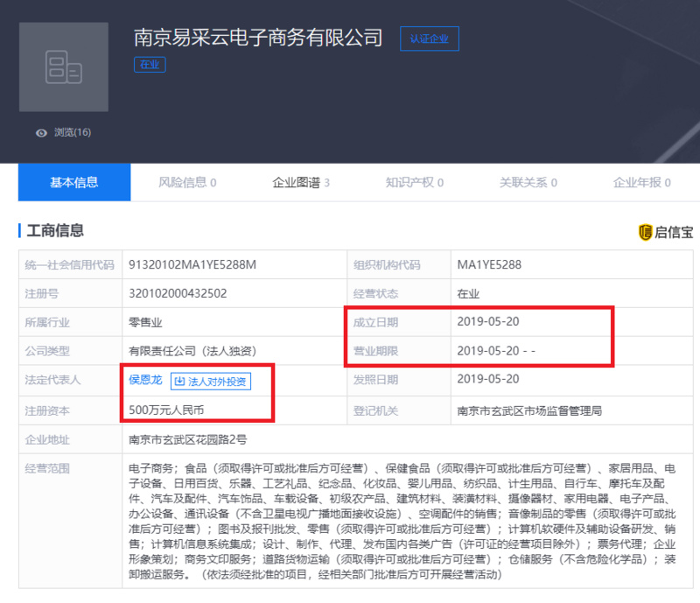Click the 认证企业 button

[429, 39]
